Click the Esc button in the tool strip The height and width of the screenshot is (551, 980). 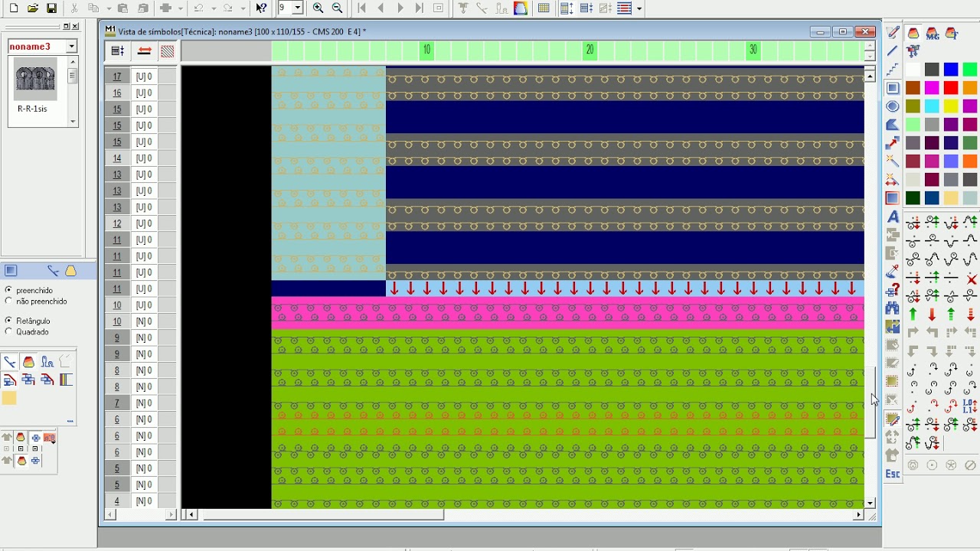pyautogui.click(x=893, y=474)
